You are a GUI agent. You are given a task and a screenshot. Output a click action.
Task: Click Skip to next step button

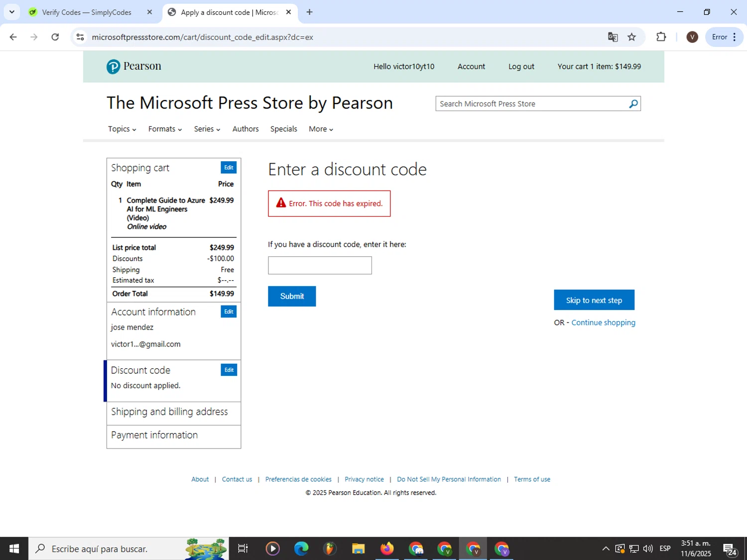pos(594,300)
